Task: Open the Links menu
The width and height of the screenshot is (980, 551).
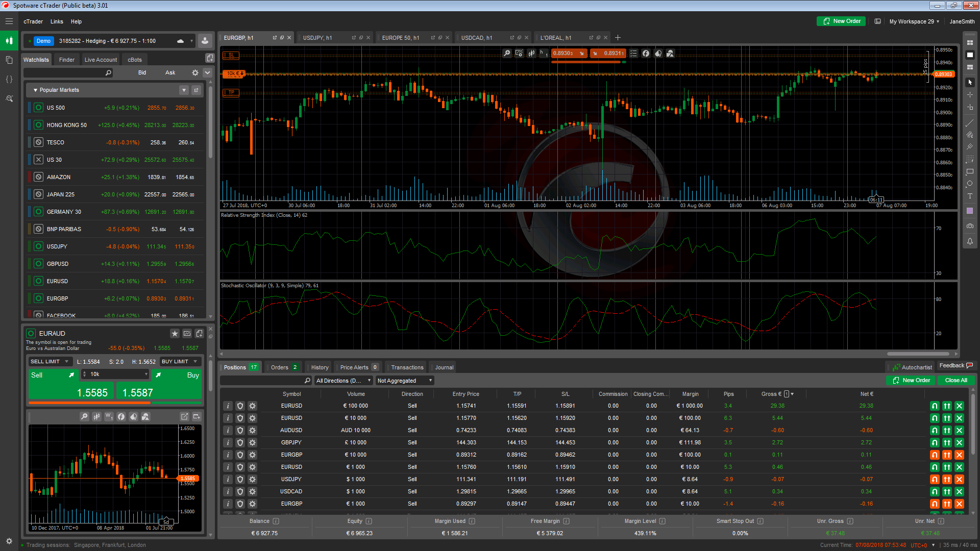Action: [x=57, y=21]
